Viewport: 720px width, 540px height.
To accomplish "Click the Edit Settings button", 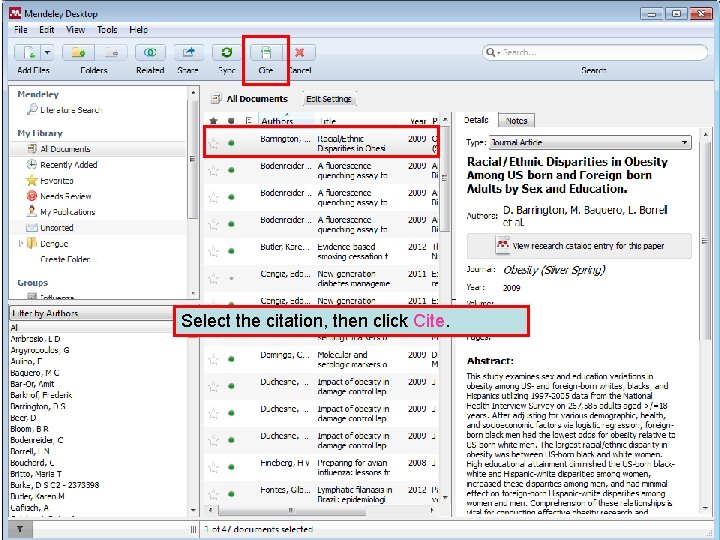I will point(329,99).
